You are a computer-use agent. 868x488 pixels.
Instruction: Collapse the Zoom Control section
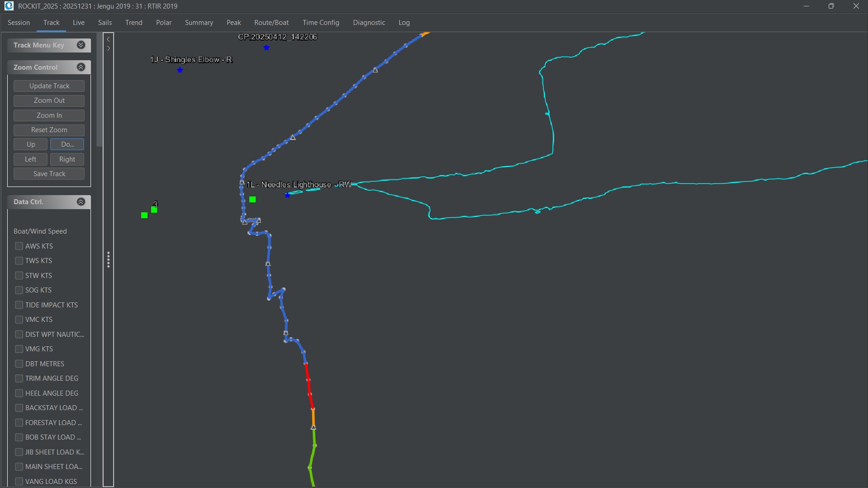click(81, 67)
